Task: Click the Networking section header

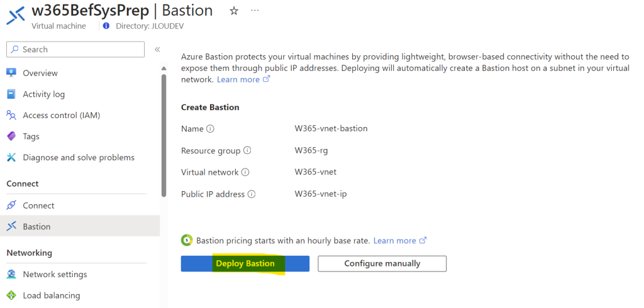Action: pyautogui.click(x=29, y=253)
